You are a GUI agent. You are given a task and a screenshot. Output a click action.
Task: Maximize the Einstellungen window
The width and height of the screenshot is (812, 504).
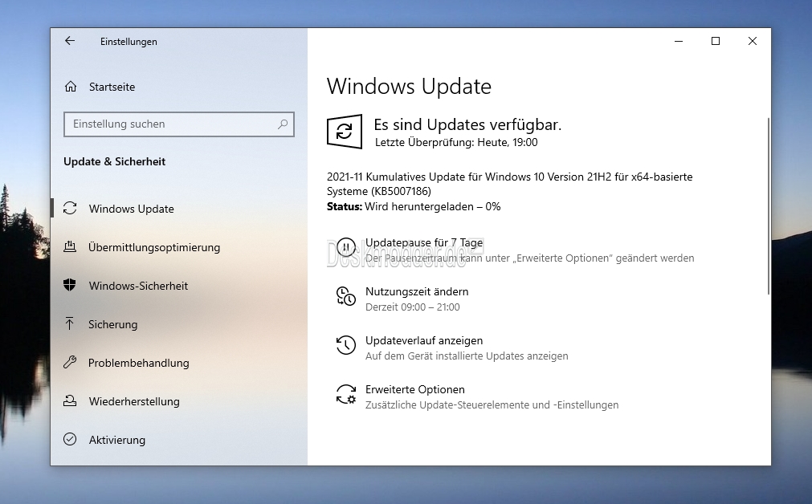point(716,41)
